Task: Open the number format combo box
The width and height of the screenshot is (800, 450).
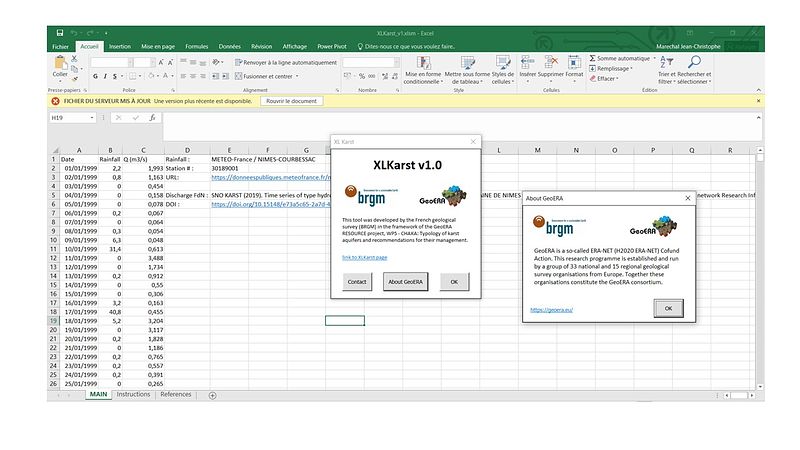Action: tap(371, 62)
